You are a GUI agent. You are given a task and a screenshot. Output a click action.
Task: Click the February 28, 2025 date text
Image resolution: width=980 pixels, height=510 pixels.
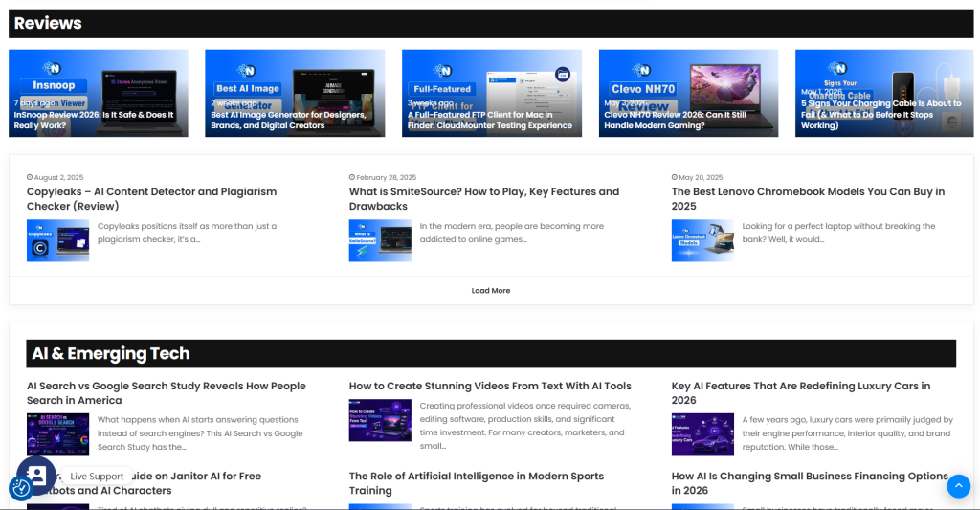pyautogui.click(x=387, y=178)
